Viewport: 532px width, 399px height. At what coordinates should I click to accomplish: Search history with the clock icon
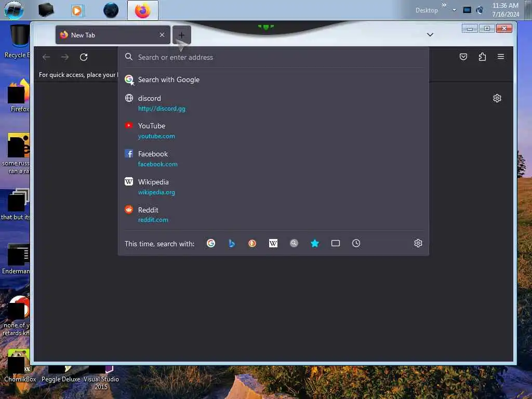pos(356,243)
